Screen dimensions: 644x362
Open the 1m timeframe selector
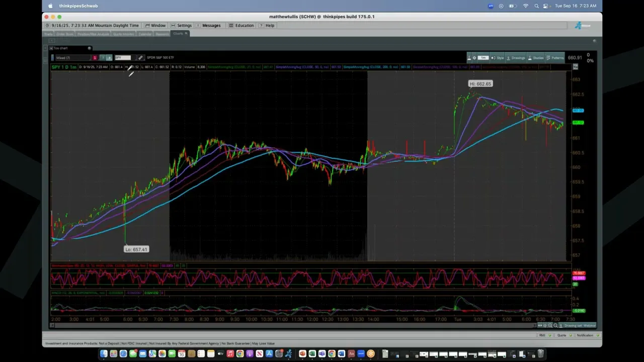(483, 58)
